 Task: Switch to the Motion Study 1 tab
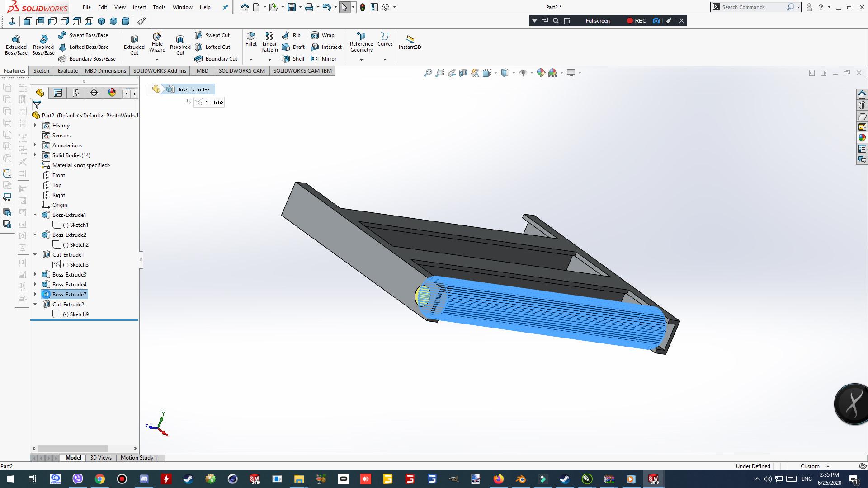click(139, 458)
